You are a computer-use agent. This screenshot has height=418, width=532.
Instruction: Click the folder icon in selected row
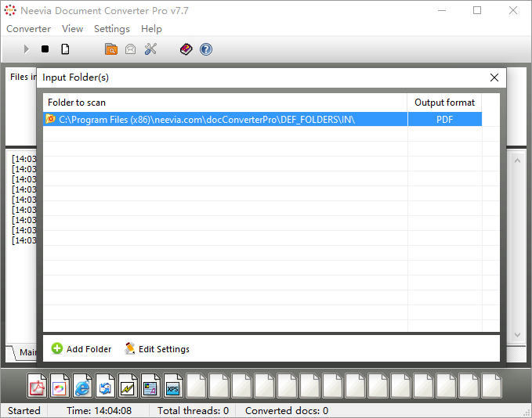click(x=51, y=119)
